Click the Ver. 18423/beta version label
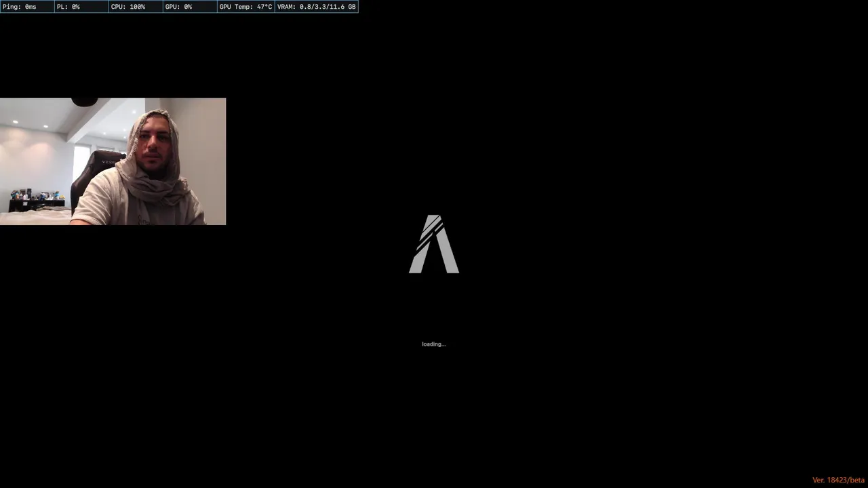868x488 pixels. 838,480
